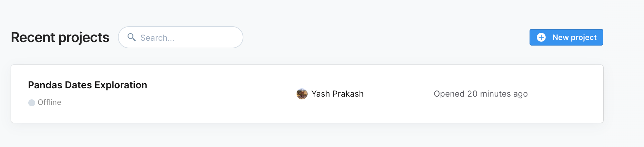Screen dimensions: 644x147
Task: Open the Pandas Dates Exploration project
Action: 88,85
